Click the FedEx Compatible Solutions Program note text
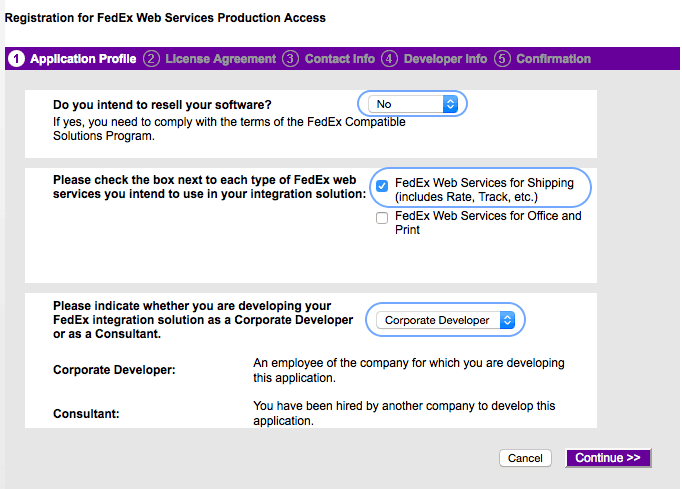Screen dimensions: 682x489 (x=229, y=129)
